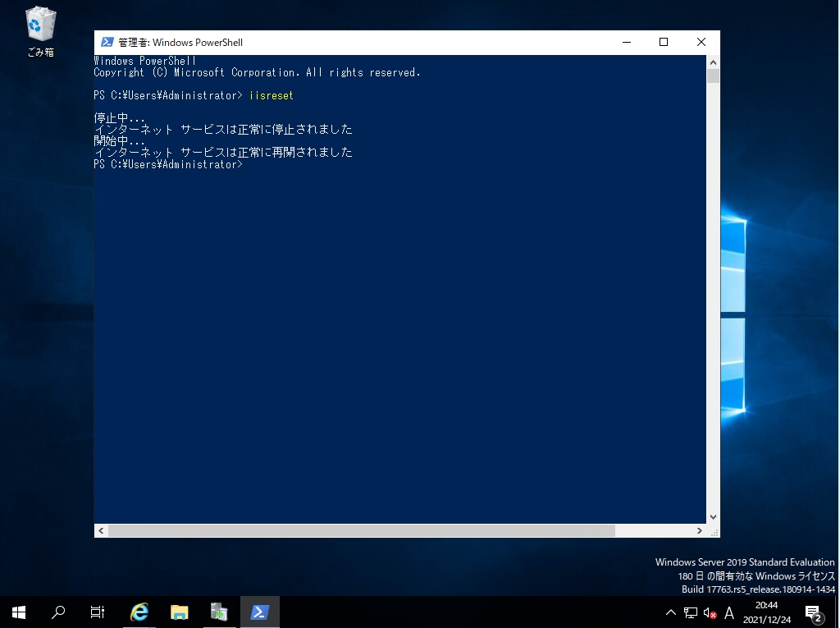Open File Explorer from taskbar

179,612
